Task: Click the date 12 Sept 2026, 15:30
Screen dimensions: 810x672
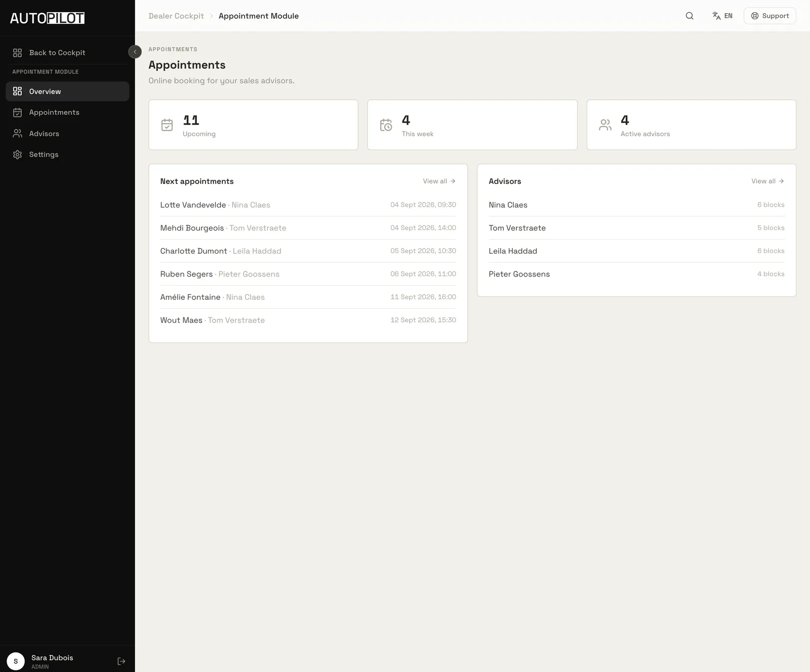Action: pyautogui.click(x=423, y=320)
